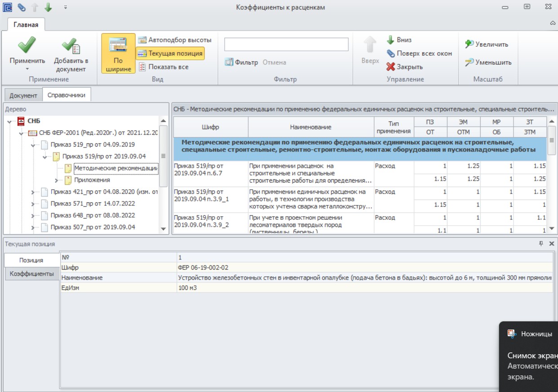Click Добавить в документ icon
This screenshot has height=392, width=558.
[71, 46]
